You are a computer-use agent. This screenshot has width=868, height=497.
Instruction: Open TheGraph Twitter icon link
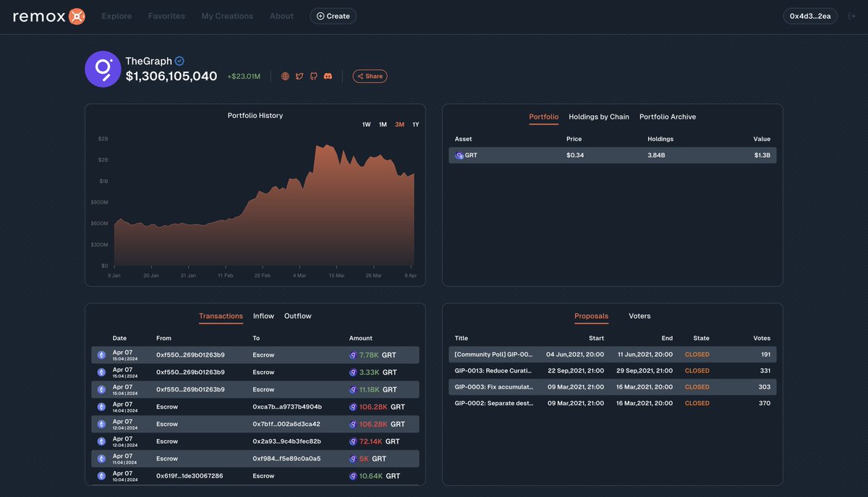(x=299, y=76)
